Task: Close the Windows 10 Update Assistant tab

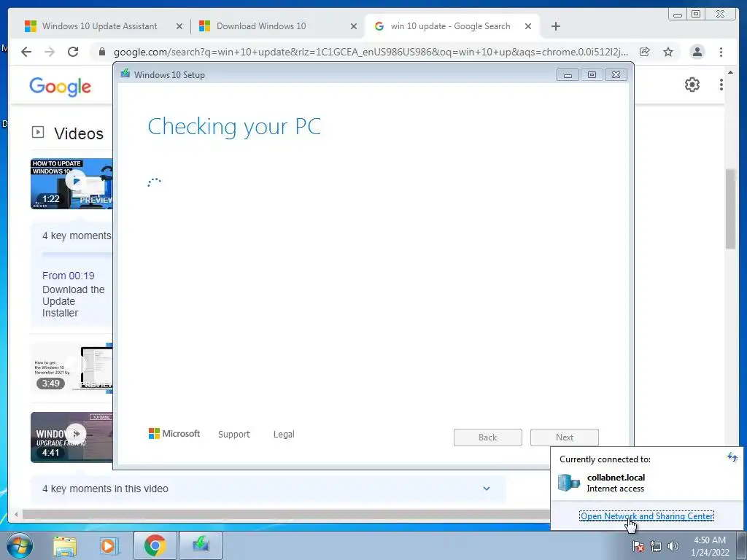Action: [x=179, y=27]
